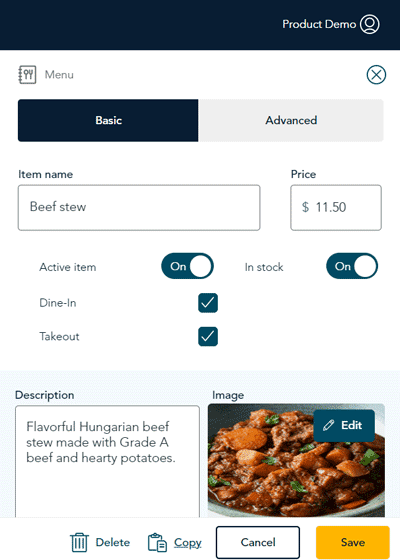The height and width of the screenshot is (560, 400).
Task: Click the trash can Delete icon
Action: pos(79,542)
